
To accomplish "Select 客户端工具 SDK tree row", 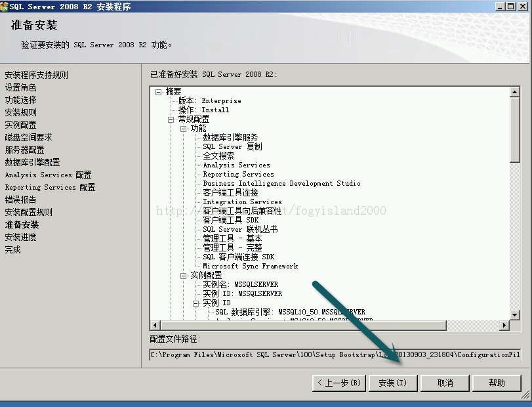I will [231, 221].
